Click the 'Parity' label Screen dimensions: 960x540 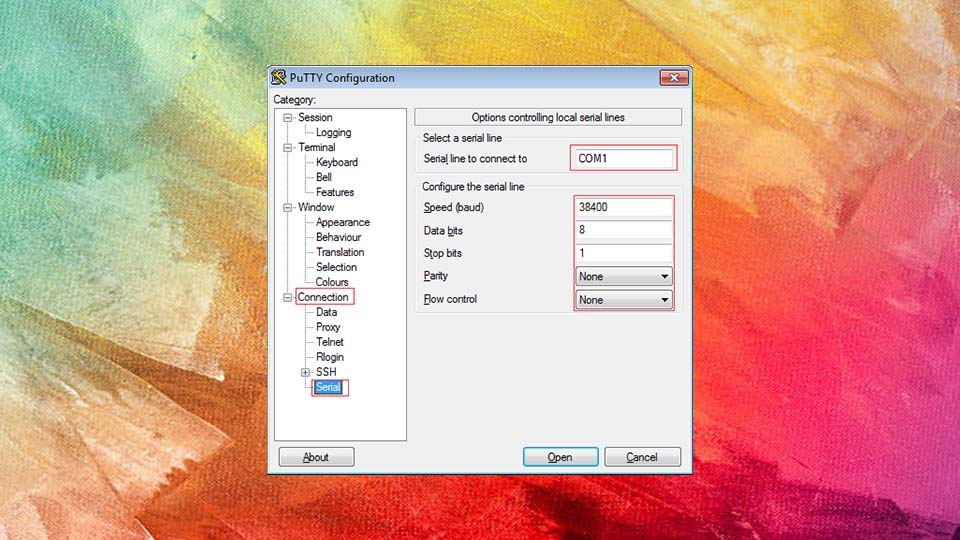tap(435, 276)
